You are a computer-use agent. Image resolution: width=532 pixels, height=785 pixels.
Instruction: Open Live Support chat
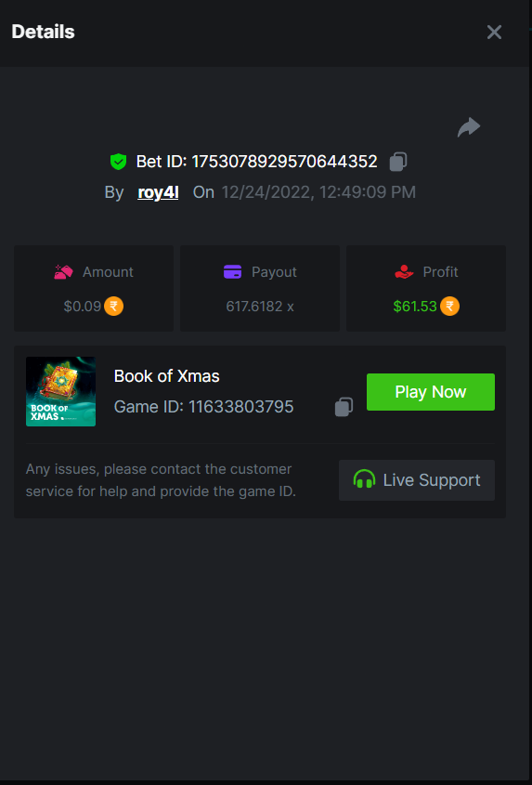(417, 480)
